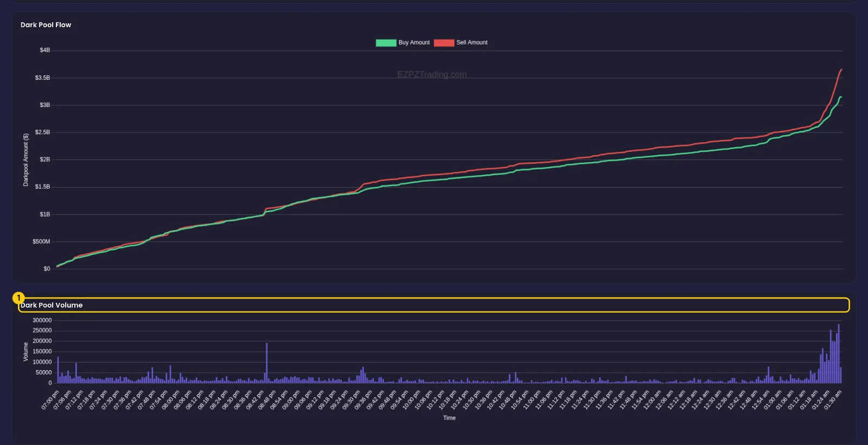This screenshot has width=868, height=445.
Task: Click the $1.5B y-axis label
Action: 43,187
